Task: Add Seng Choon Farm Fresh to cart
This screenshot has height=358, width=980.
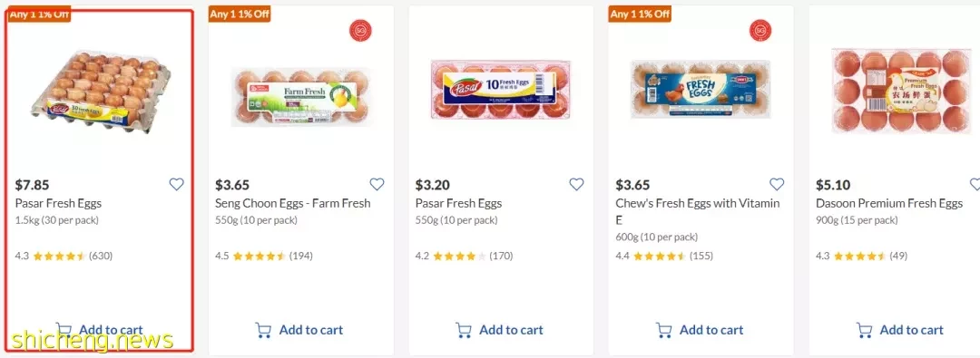Action: click(299, 330)
